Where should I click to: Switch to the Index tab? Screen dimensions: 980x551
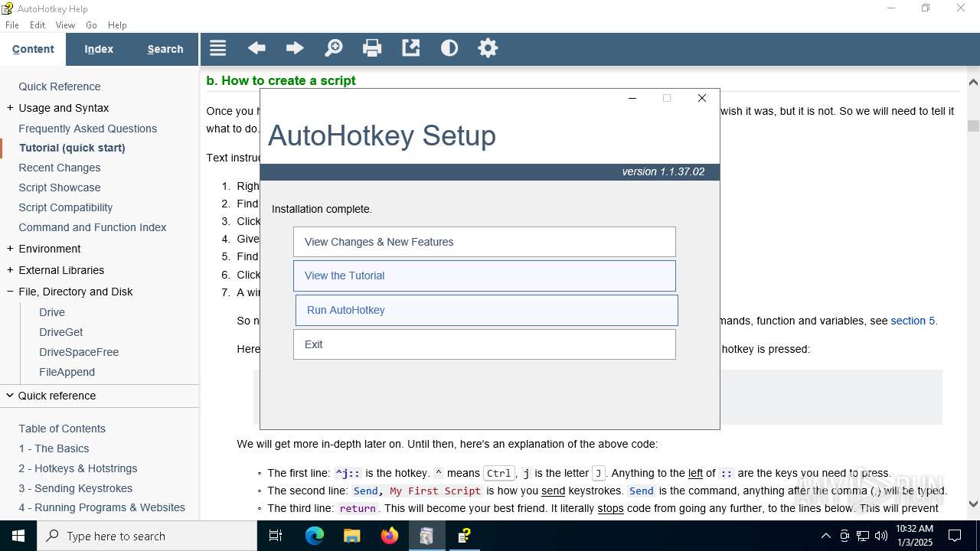pyautogui.click(x=99, y=49)
